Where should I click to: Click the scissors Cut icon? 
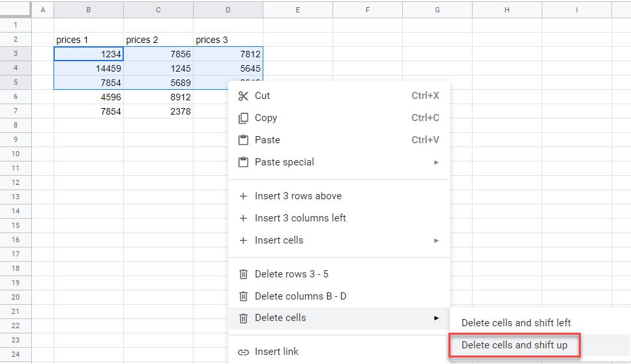pyautogui.click(x=243, y=96)
